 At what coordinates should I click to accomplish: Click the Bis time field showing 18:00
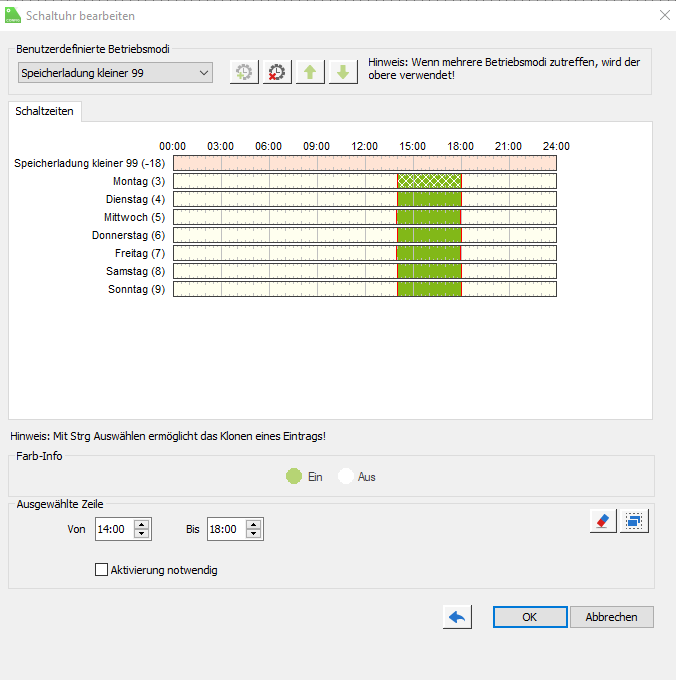click(x=226, y=529)
